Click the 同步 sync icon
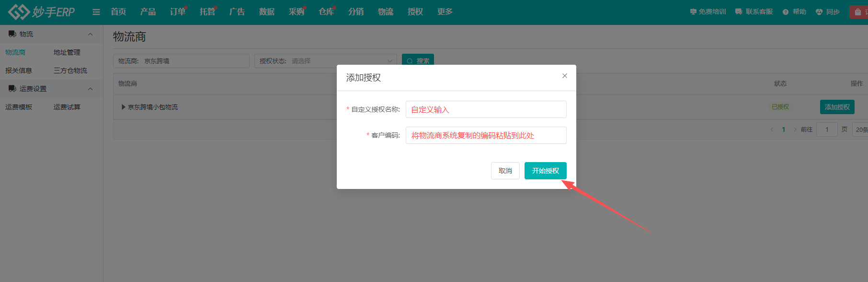The image size is (868, 282). [819, 12]
